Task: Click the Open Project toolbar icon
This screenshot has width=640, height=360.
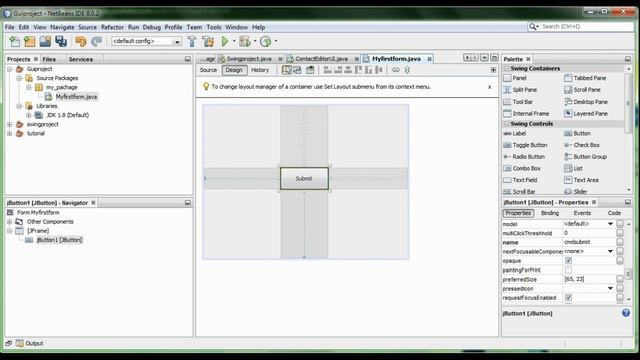Action: pyautogui.click(x=45, y=41)
